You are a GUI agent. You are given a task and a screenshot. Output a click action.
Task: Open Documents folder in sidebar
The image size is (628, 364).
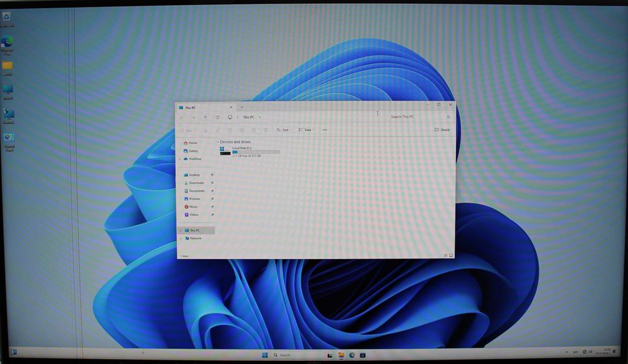pos(194,191)
